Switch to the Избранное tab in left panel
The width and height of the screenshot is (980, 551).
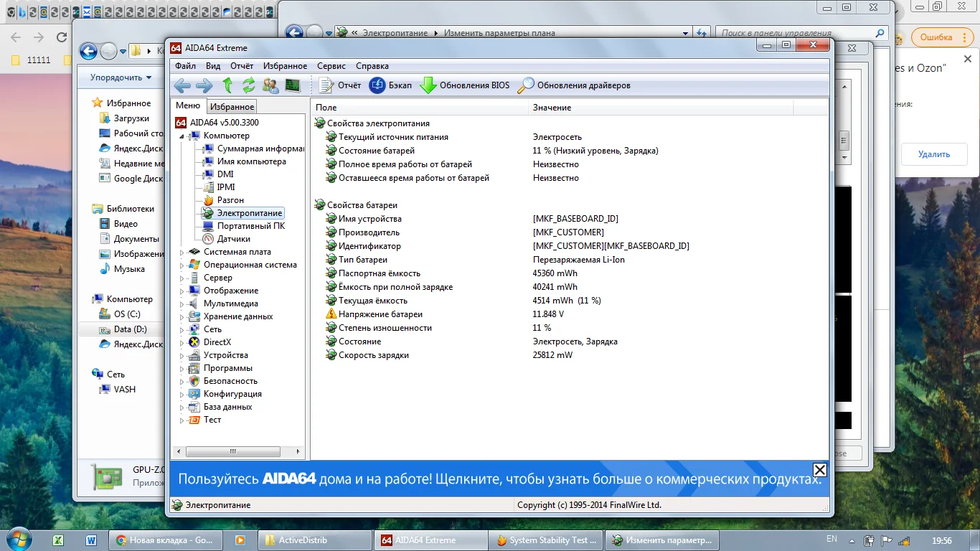coord(232,107)
